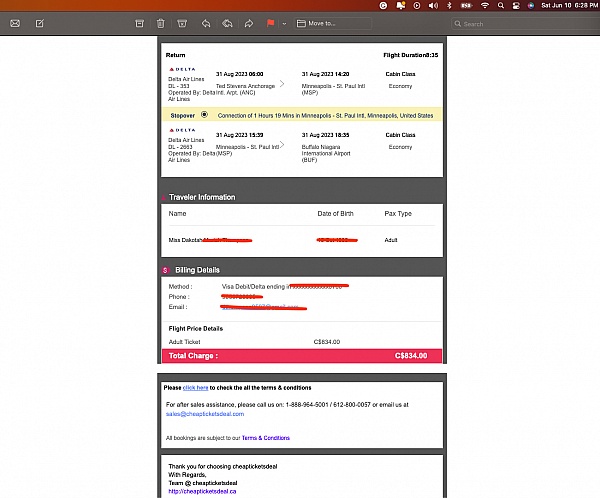600x498 pixels.
Task: Click departure time "31 Aug 2023 15:39"
Action: click(x=240, y=135)
